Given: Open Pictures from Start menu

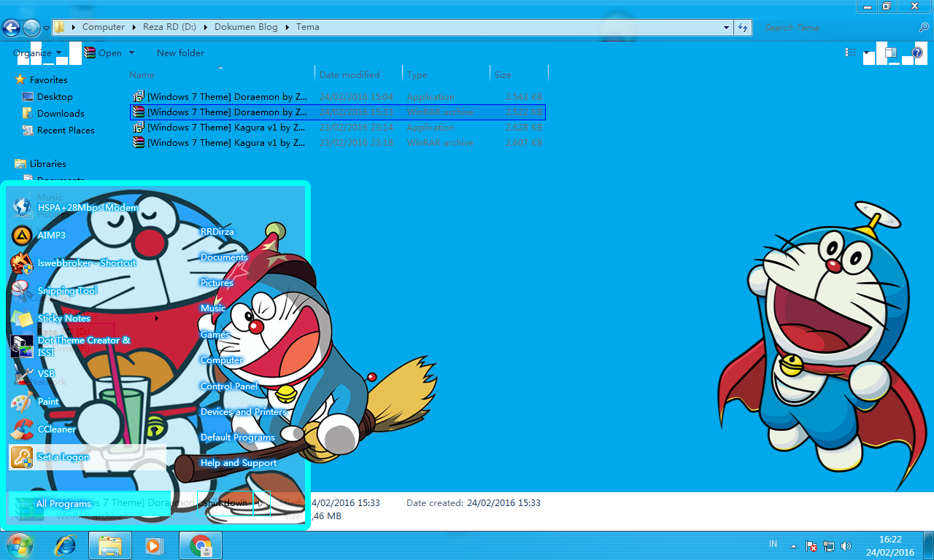Looking at the screenshot, I should (x=217, y=283).
